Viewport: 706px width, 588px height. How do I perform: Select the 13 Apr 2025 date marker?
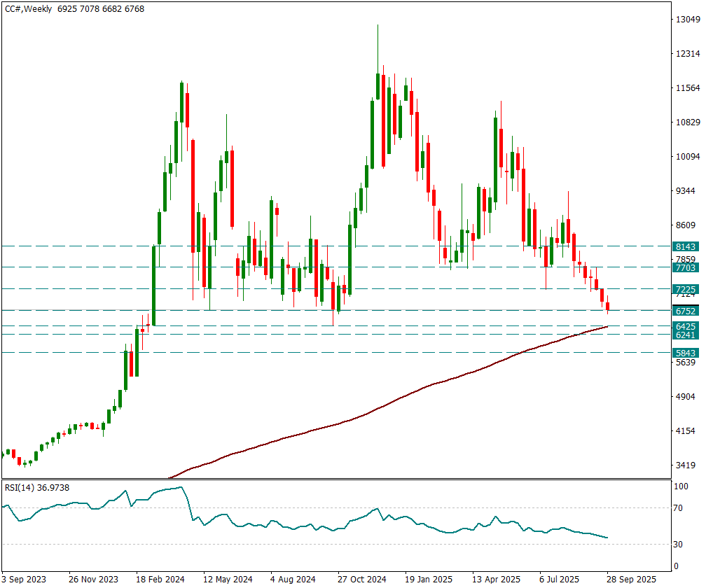pos(496,580)
